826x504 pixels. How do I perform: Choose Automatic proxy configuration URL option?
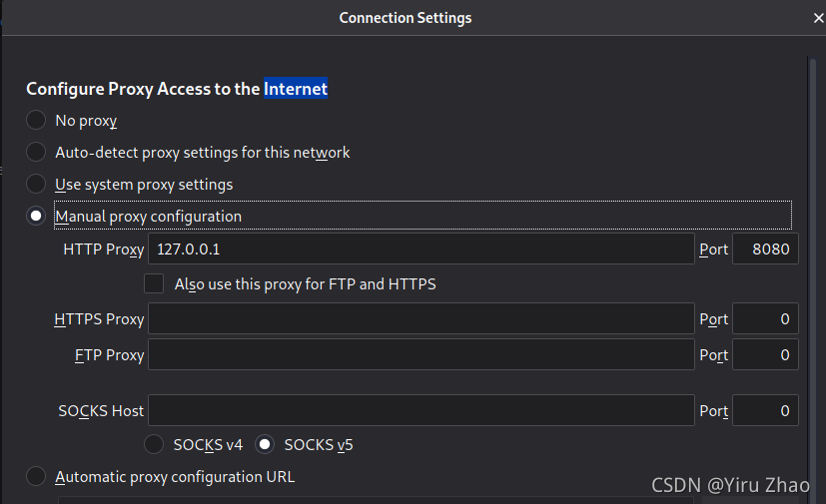point(36,477)
